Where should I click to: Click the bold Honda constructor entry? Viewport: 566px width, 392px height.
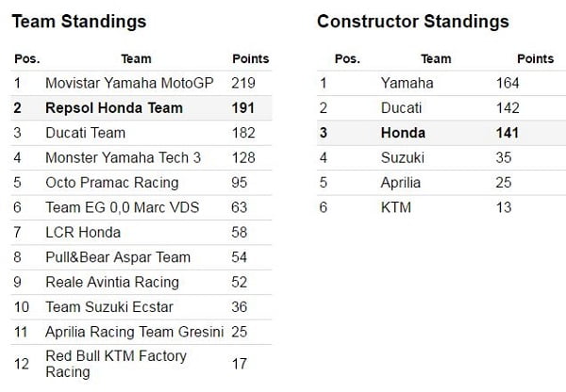coord(403,133)
